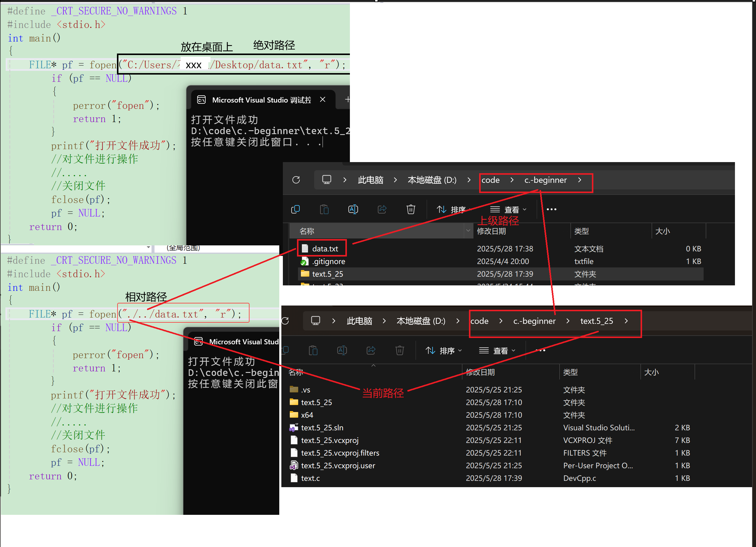The image size is (756, 547).
Task: Click copy icon in upper Explorer toolbar
Action: [x=295, y=210]
